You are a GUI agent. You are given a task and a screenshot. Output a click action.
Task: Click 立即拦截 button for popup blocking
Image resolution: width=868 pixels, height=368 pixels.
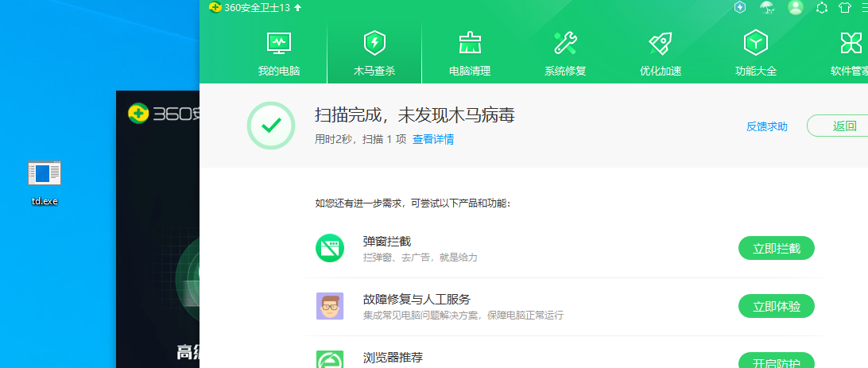click(x=777, y=248)
